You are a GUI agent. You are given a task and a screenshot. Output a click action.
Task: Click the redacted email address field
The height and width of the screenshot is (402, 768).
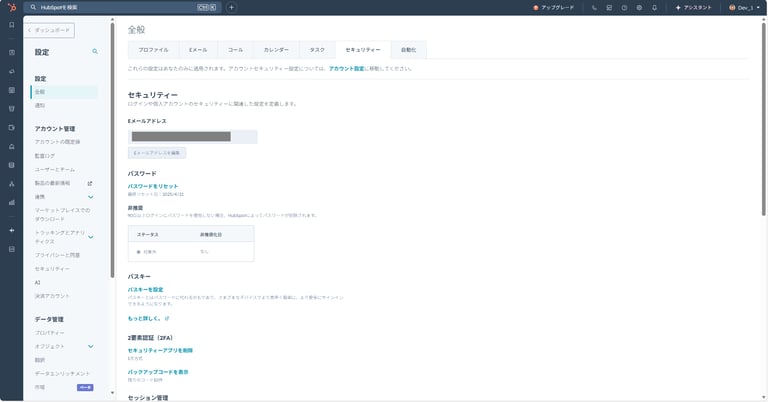tap(192, 137)
